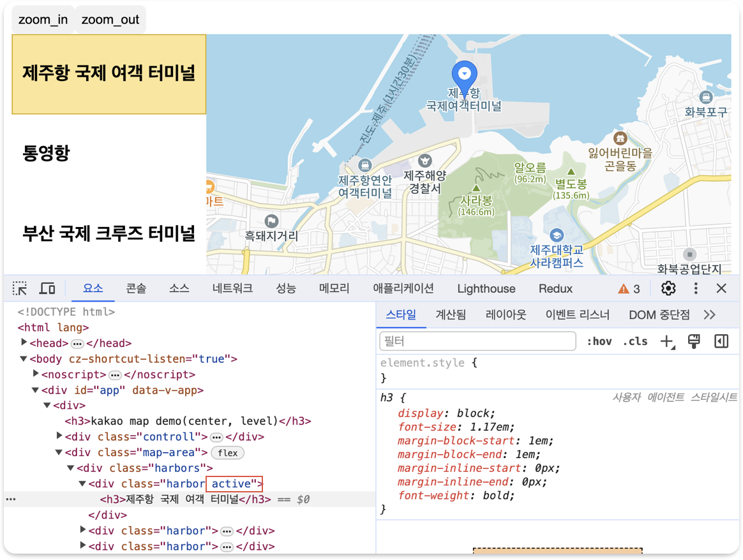743x560 pixels.
Task: Click the 흑돼지거리 flag icon
Action: coord(271,221)
